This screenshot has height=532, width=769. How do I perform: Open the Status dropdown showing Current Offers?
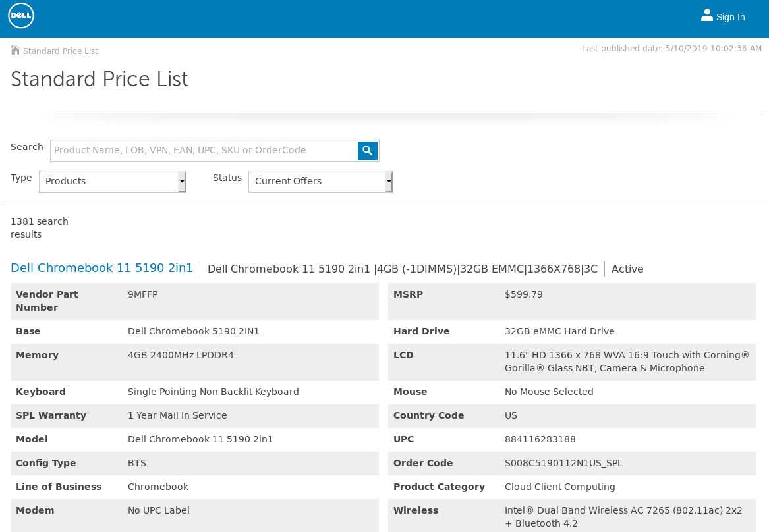click(x=320, y=181)
